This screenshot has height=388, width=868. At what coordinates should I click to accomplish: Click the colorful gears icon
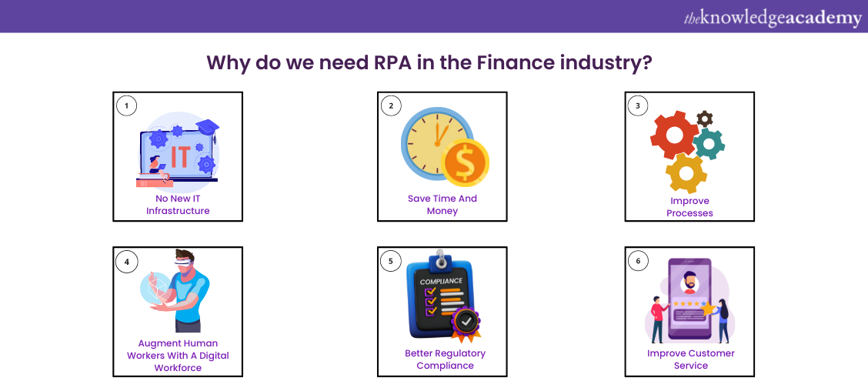687,149
